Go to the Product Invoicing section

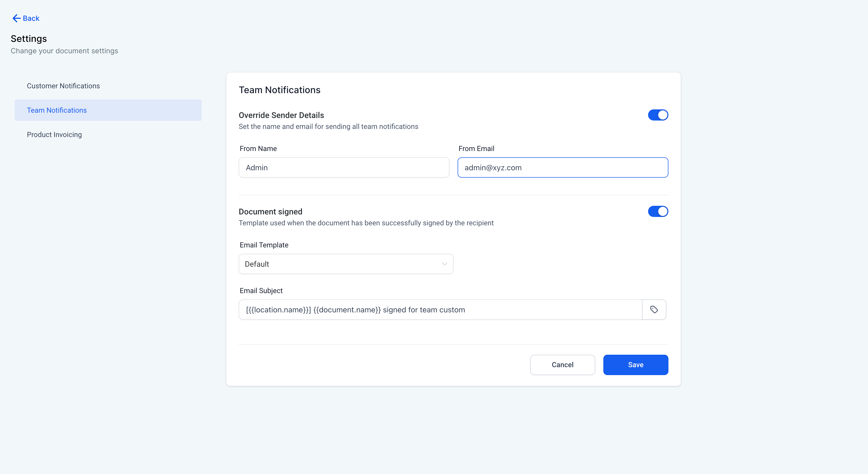click(54, 135)
